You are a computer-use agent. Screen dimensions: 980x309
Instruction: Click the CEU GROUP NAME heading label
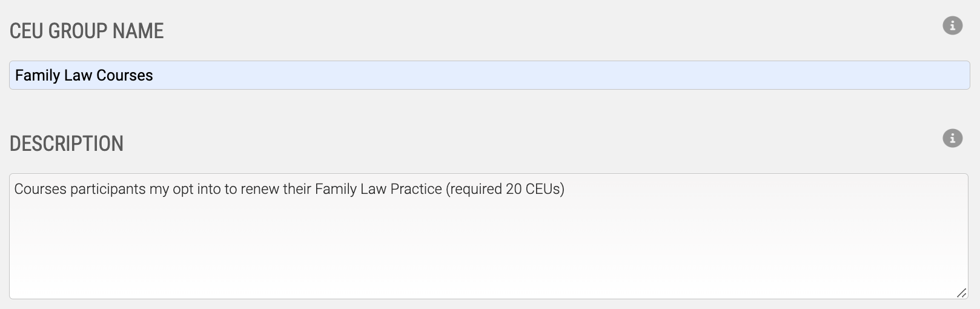(87, 31)
